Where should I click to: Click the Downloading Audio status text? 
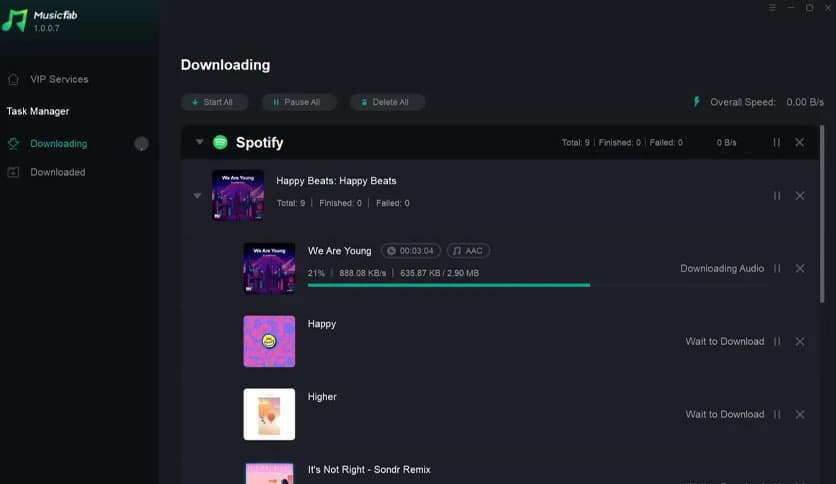pyautogui.click(x=722, y=269)
